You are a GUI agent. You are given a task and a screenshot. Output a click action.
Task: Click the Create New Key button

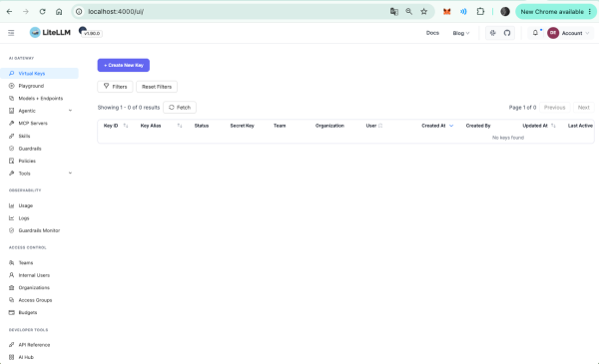[x=124, y=65]
